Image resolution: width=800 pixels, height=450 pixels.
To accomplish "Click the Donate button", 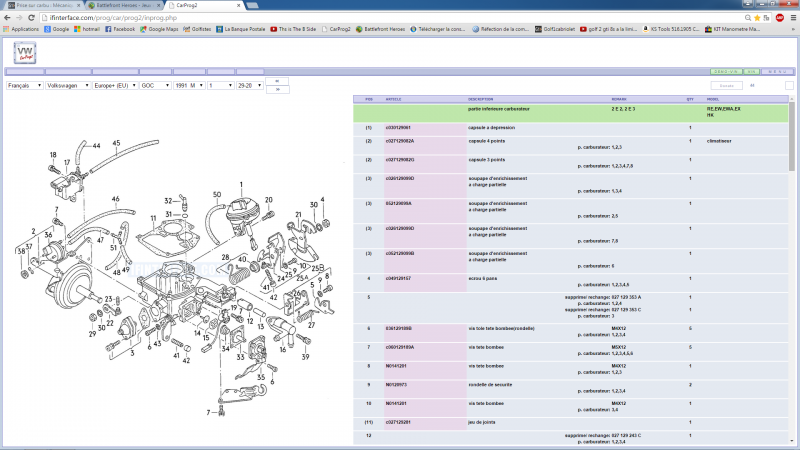I will (x=727, y=86).
